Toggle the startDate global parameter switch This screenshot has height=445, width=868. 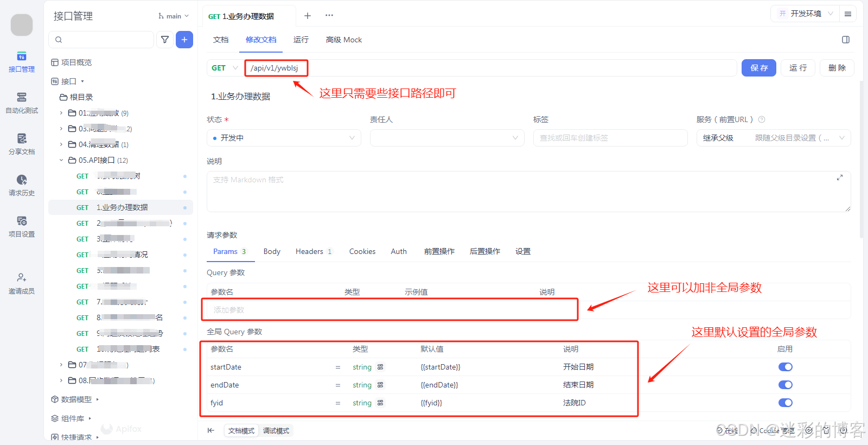(786, 367)
